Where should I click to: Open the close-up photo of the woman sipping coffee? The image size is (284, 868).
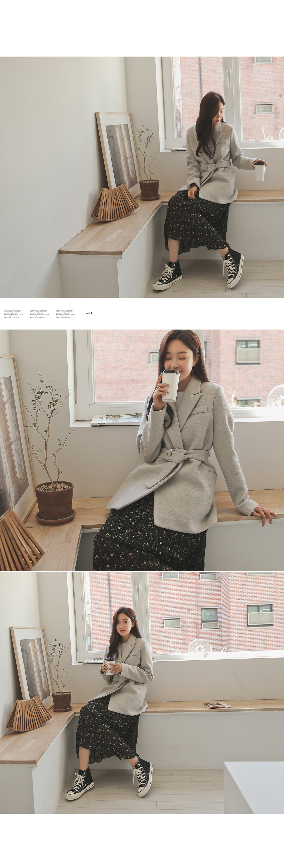pyautogui.click(x=142, y=450)
